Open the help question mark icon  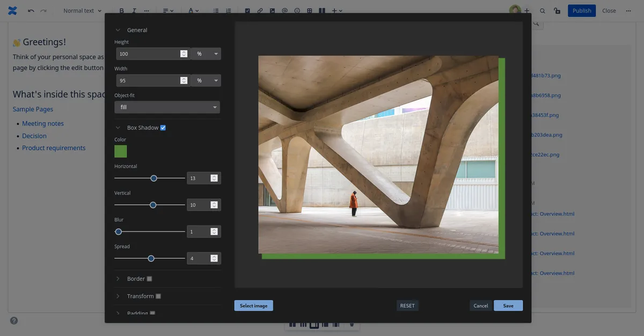click(14, 320)
